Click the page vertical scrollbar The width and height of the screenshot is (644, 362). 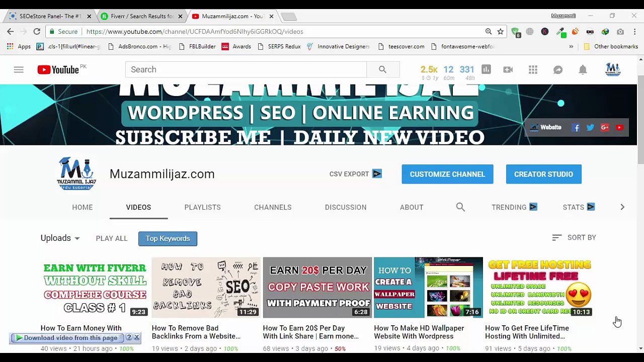[x=640, y=120]
